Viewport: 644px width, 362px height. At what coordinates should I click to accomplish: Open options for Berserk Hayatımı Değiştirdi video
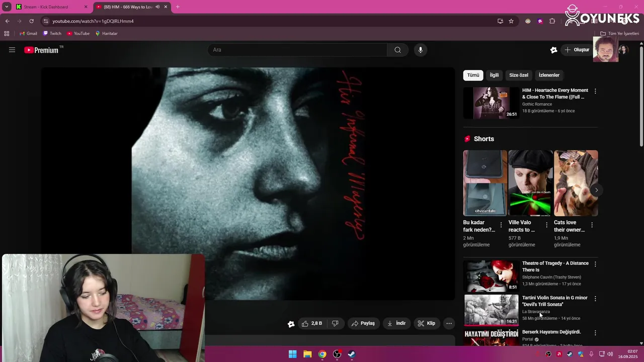[595, 333]
